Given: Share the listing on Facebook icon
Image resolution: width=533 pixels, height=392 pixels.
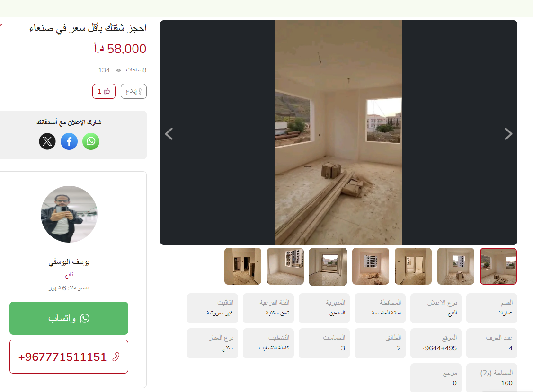Looking at the screenshot, I should pyautogui.click(x=69, y=141).
